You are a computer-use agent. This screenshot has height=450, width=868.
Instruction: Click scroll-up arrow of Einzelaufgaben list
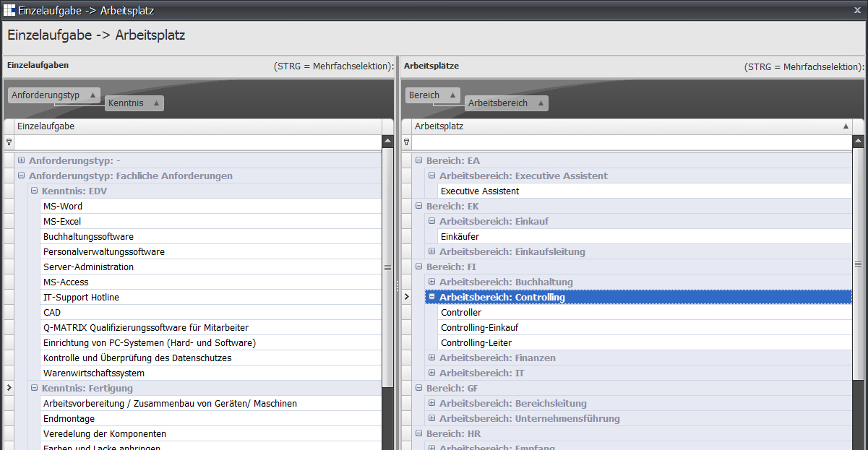388,142
